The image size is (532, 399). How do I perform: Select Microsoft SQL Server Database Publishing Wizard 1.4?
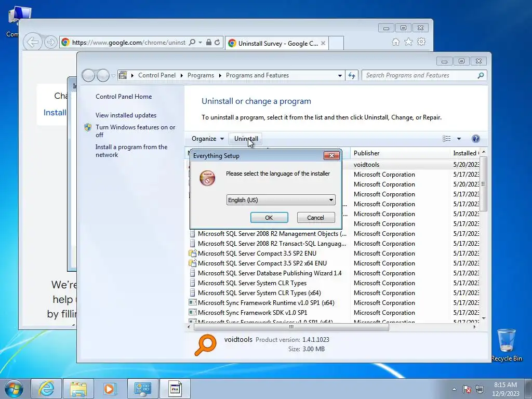pos(270,273)
